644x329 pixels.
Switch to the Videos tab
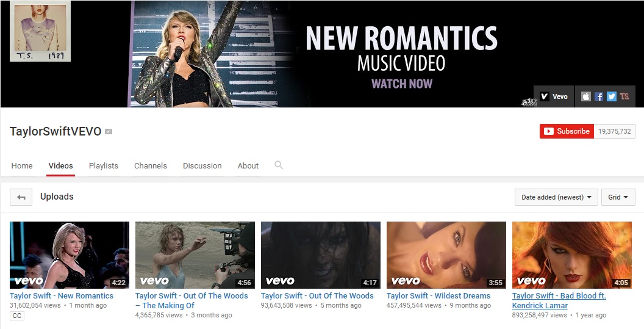(60, 166)
